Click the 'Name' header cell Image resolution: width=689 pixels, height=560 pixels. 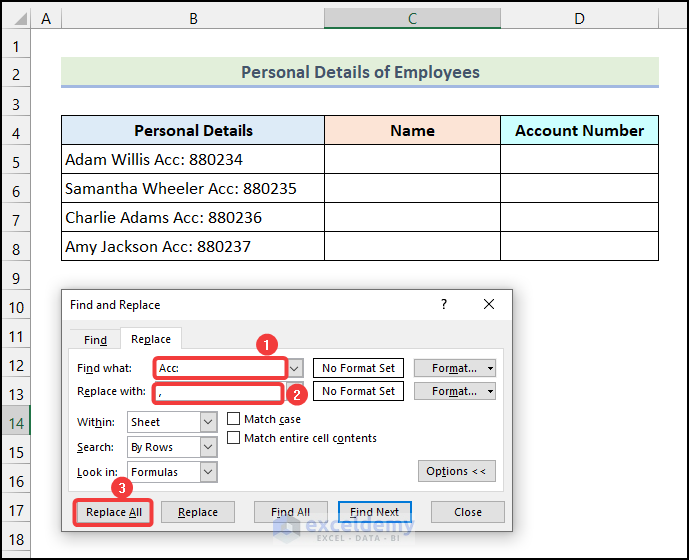click(412, 131)
